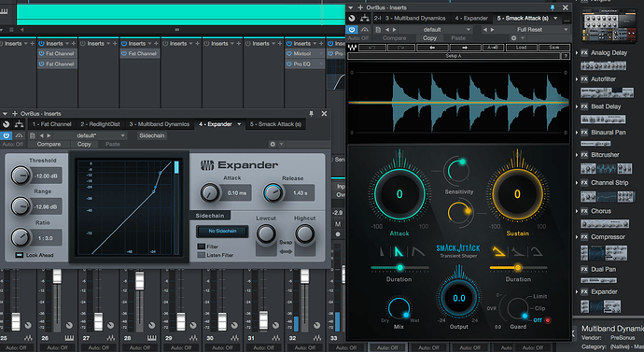Screen dimensions: 644x352
Task: Open preset file icon in Smack Attack window
Action: pyautogui.click(x=378, y=30)
